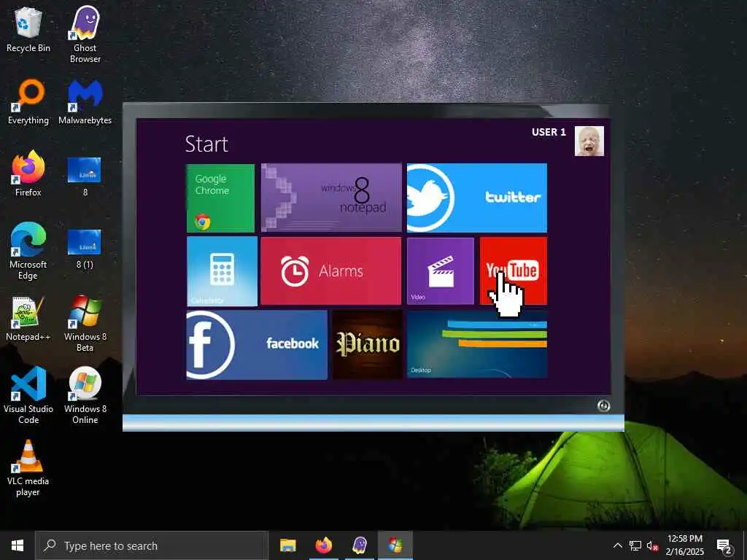Click the YouTube tile
The width and height of the screenshot is (747, 560).
point(514,271)
